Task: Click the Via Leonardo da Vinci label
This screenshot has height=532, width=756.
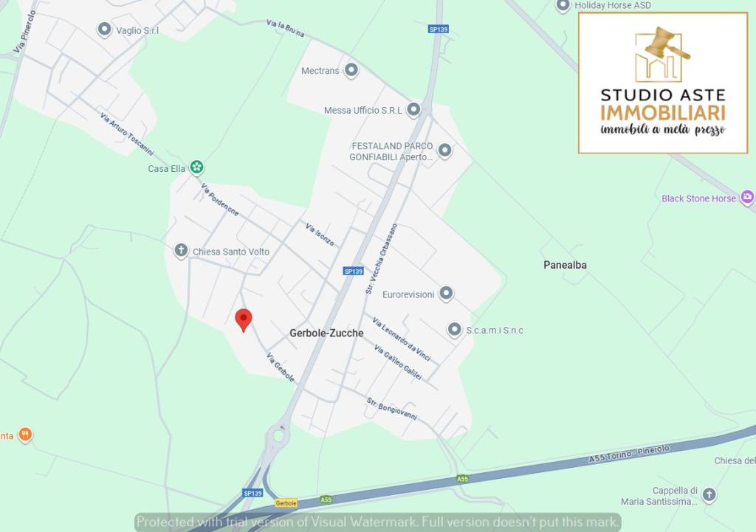Action: point(402,339)
